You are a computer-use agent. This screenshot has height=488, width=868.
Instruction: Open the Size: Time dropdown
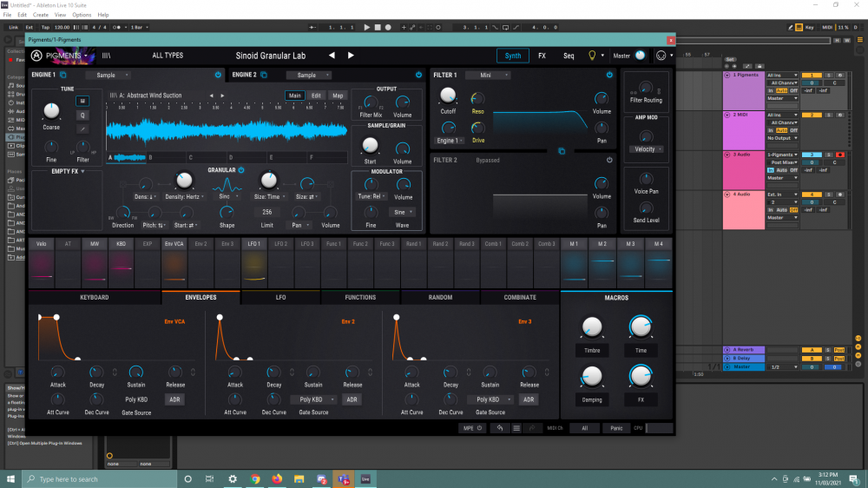tap(270, 196)
